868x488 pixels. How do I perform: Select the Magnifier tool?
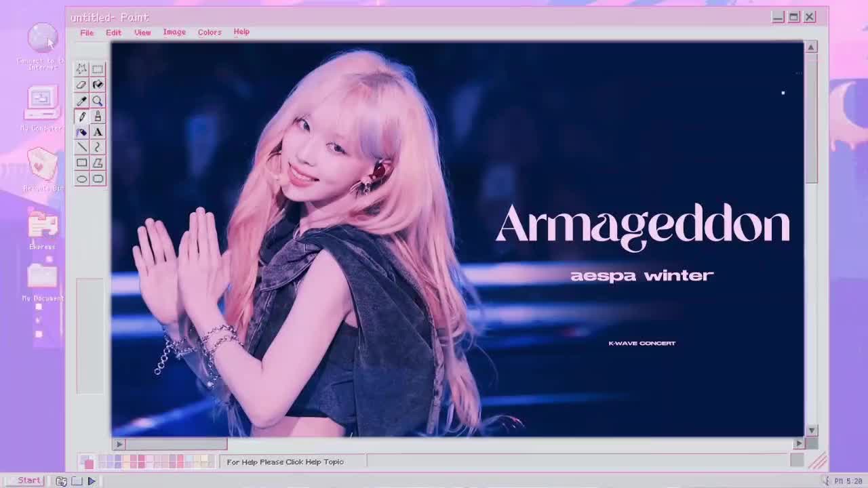tap(98, 101)
